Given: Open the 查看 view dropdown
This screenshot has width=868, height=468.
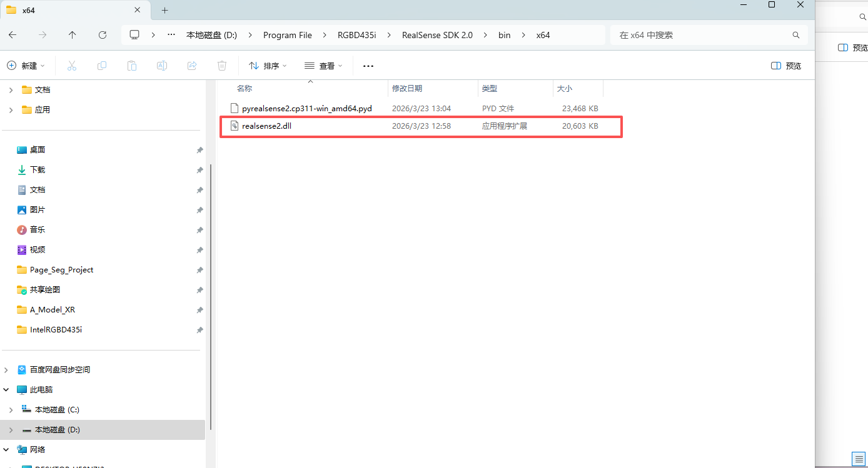Looking at the screenshot, I should [x=323, y=66].
